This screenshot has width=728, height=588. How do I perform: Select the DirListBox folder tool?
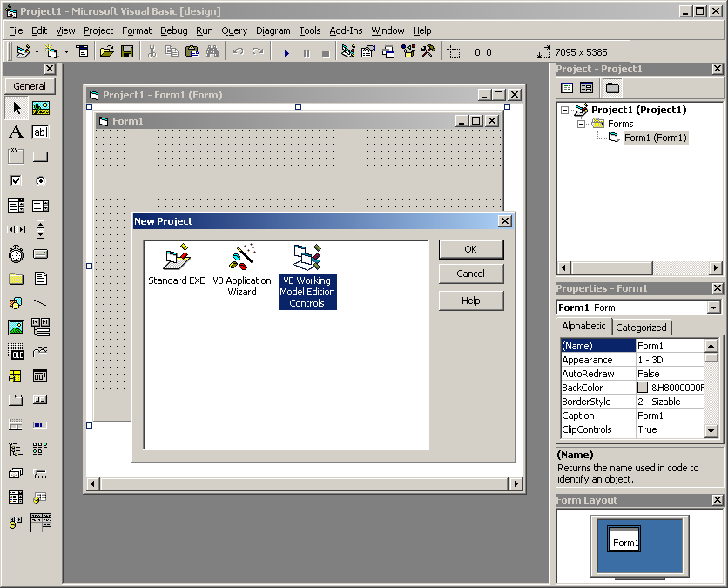pos(17,279)
